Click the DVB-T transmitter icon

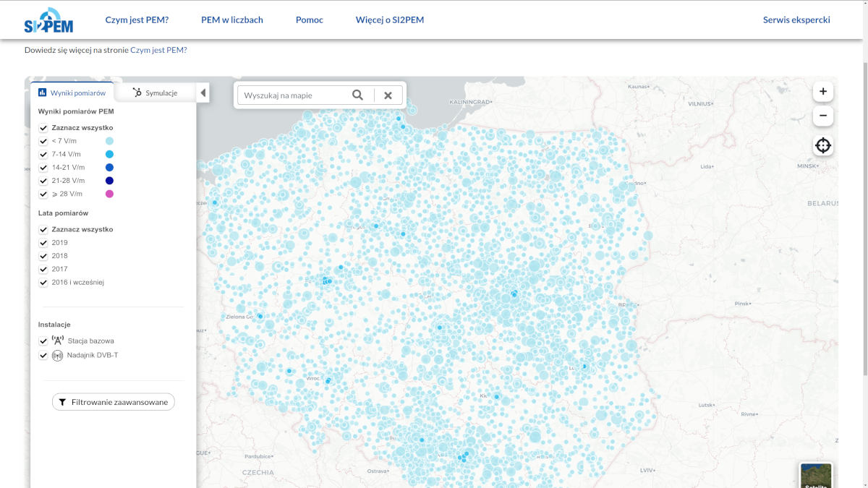click(x=58, y=356)
